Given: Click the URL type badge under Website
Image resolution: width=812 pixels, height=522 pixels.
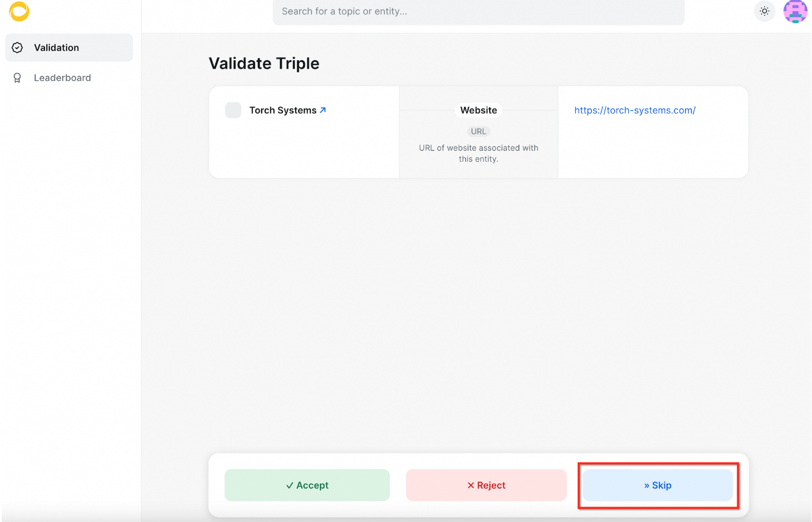Looking at the screenshot, I should [x=479, y=131].
